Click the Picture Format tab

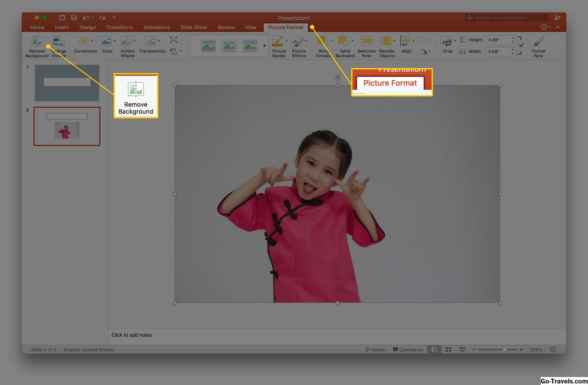point(286,27)
